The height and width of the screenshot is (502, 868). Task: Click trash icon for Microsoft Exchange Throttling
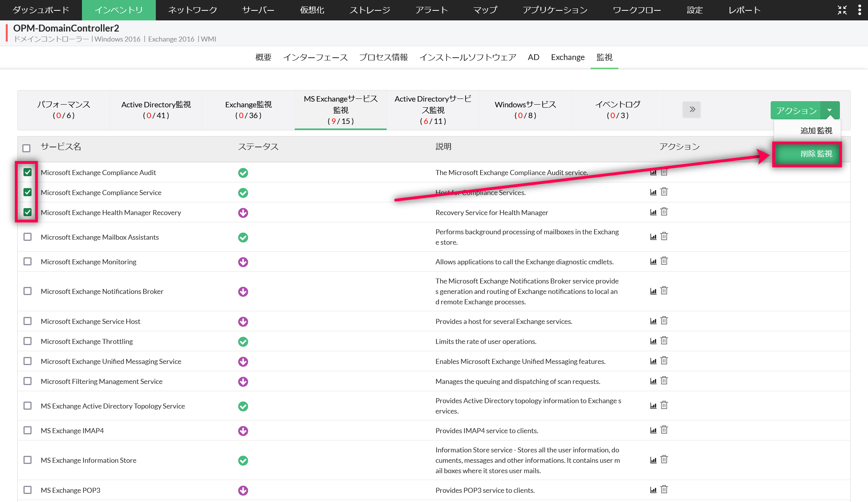coord(664,341)
